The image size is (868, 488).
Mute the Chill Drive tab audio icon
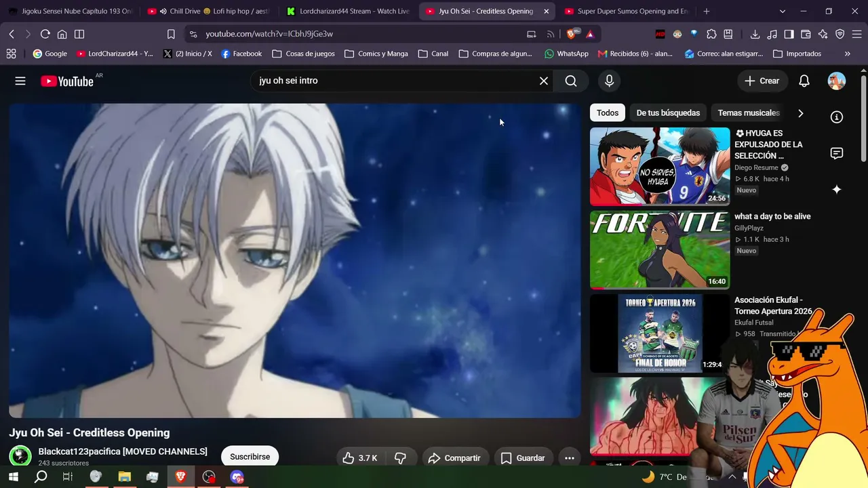[163, 12]
